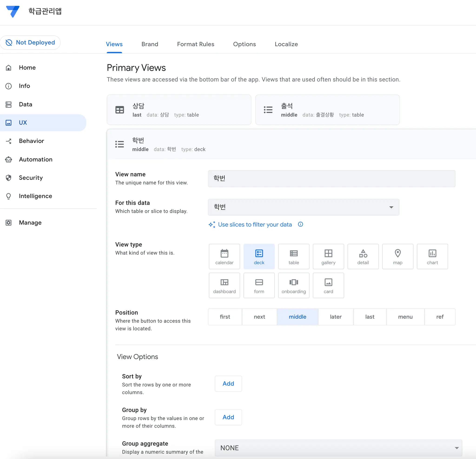Set position to menu
The height and width of the screenshot is (459, 476).
pos(405,317)
